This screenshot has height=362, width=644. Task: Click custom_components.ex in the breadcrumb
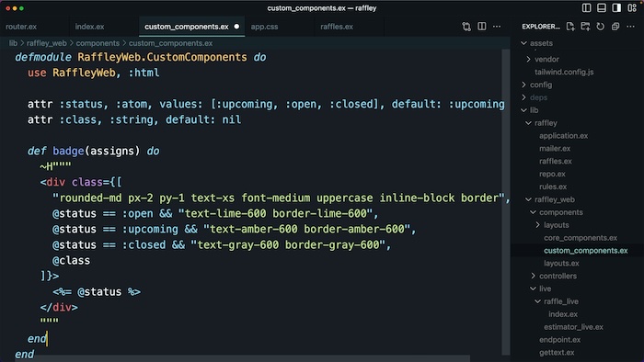170,43
